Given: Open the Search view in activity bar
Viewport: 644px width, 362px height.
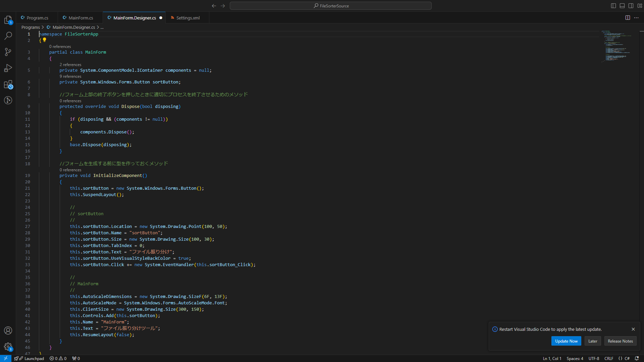Looking at the screenshot, I should coord(8,36).
